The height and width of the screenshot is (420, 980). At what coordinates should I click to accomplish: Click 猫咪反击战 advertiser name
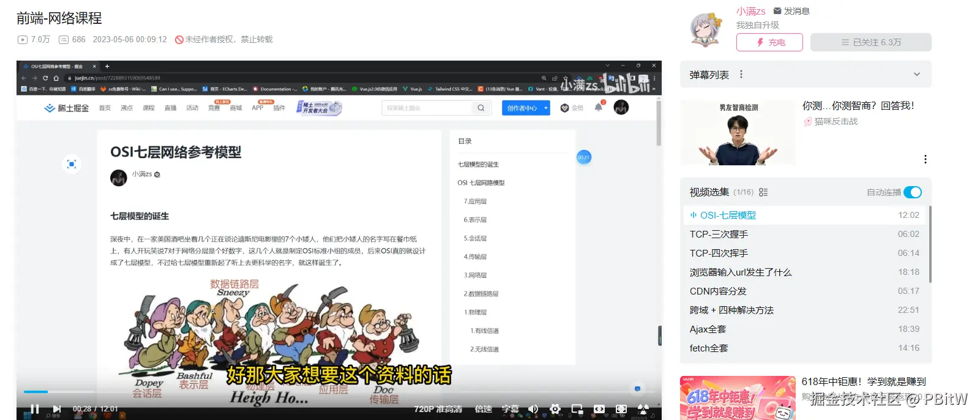tap(836, 121)
